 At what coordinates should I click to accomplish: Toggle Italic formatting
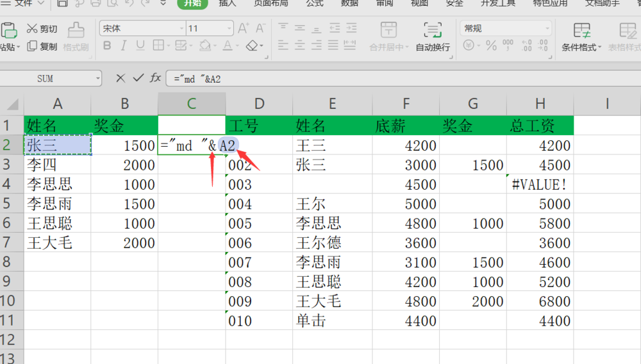pyautogui.click(x=124, y=45)
